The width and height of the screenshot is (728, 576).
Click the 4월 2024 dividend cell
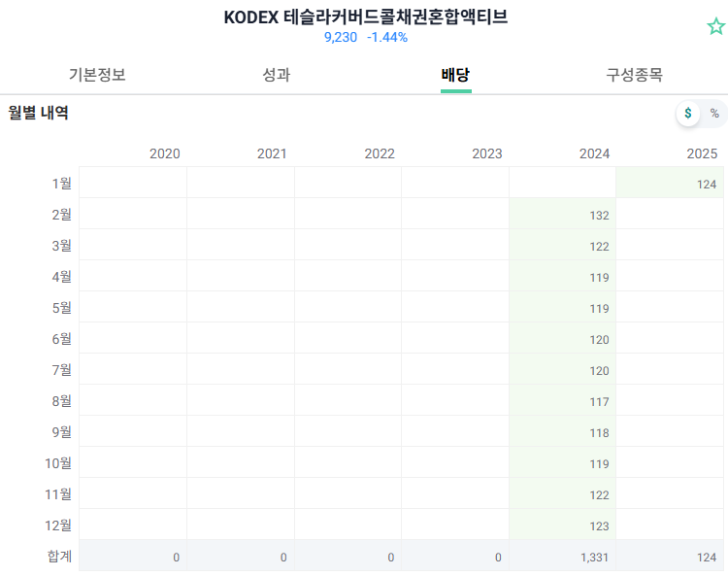pyautogui.click(x=562, y=276)
